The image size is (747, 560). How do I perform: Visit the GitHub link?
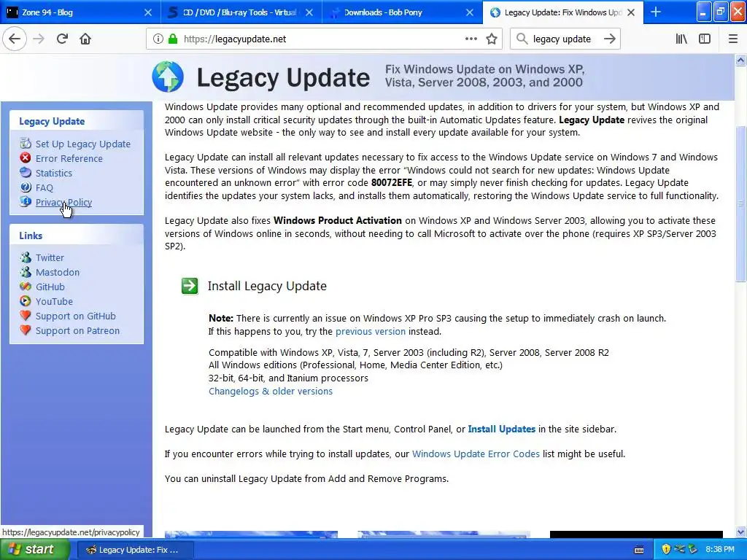(50, 287)
